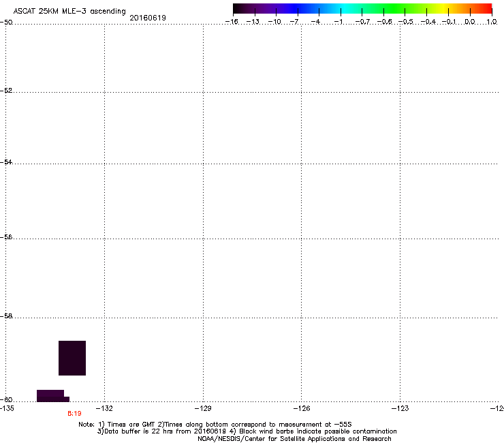
Task: Click latitude axis label -52
Action: [x=6, y=91]
